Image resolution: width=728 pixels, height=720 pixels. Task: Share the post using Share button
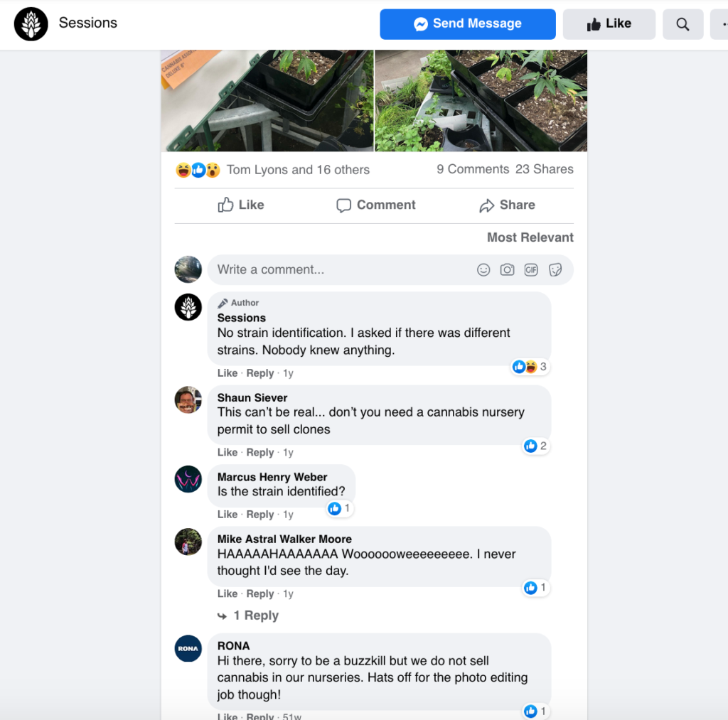[x=507, y=205]
